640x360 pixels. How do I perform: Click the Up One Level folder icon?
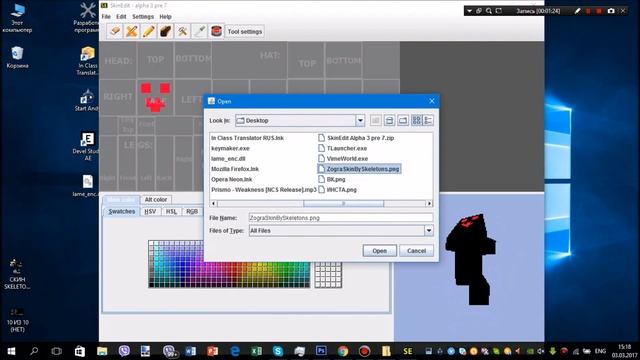click(x=376, y=120)
